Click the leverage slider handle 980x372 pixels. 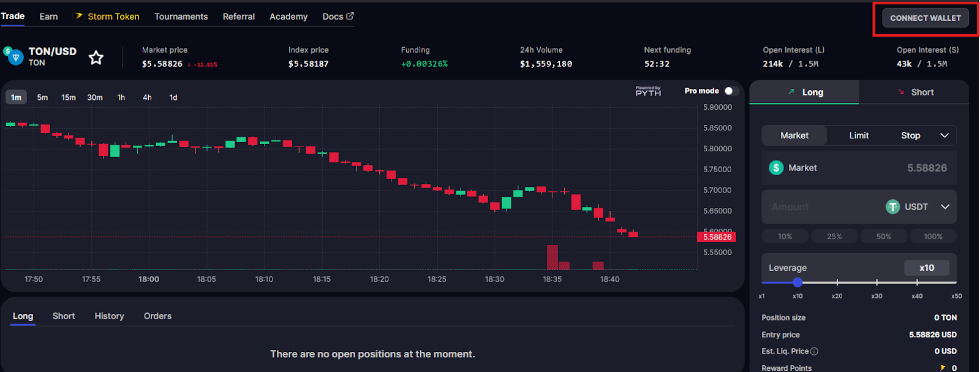(x=797, y=283)
